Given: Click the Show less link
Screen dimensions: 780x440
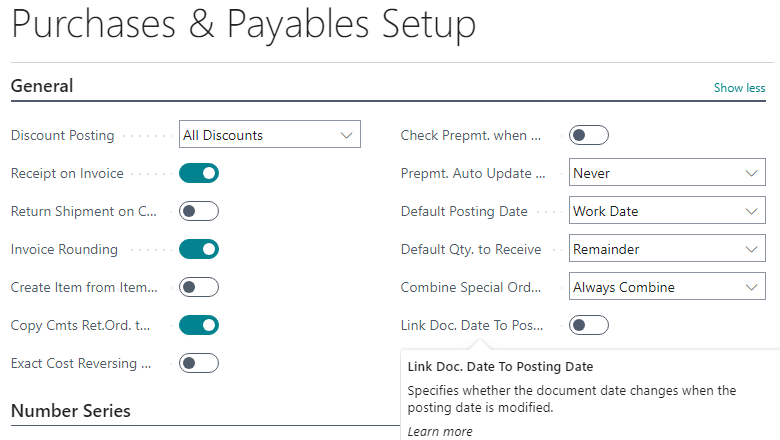Looking at the screenshot, I should 739,88.
